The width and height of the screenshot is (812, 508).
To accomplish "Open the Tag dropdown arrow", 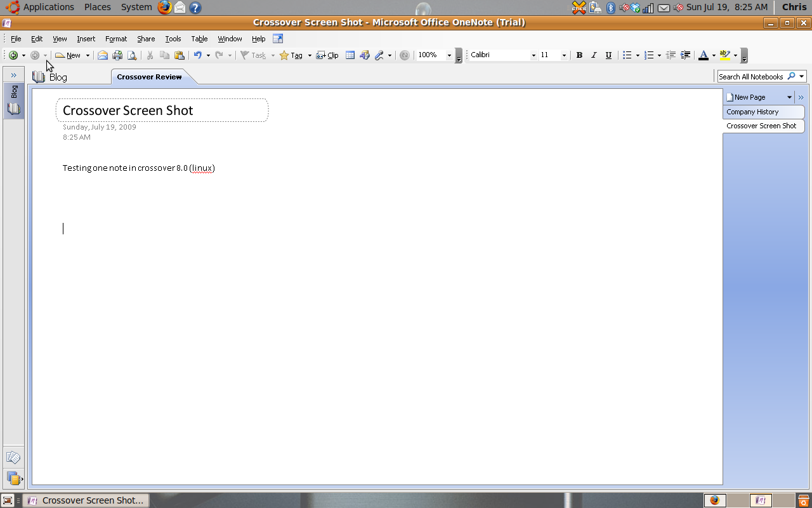I will pyautogui.click(x=310, y=55).
